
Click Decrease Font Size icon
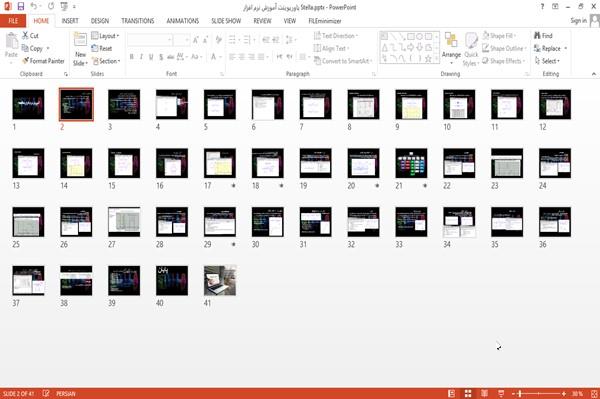[x=206, y=40]
